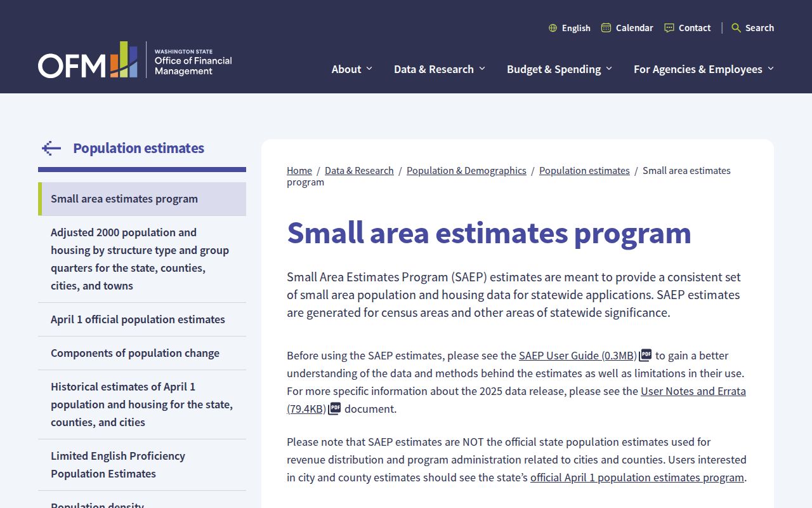
Task: Open User Notes and Errata link
Action: point(693,391)
